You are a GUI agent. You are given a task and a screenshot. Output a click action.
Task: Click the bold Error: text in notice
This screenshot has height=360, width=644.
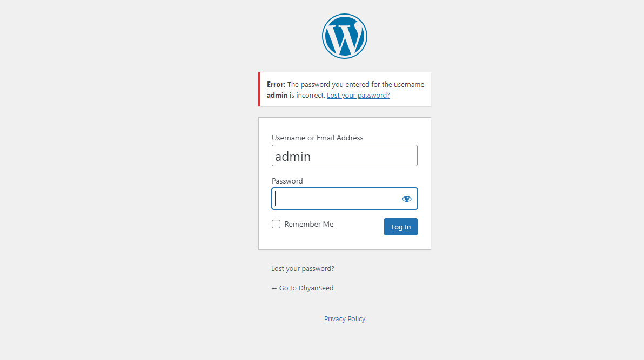[276, 85]
